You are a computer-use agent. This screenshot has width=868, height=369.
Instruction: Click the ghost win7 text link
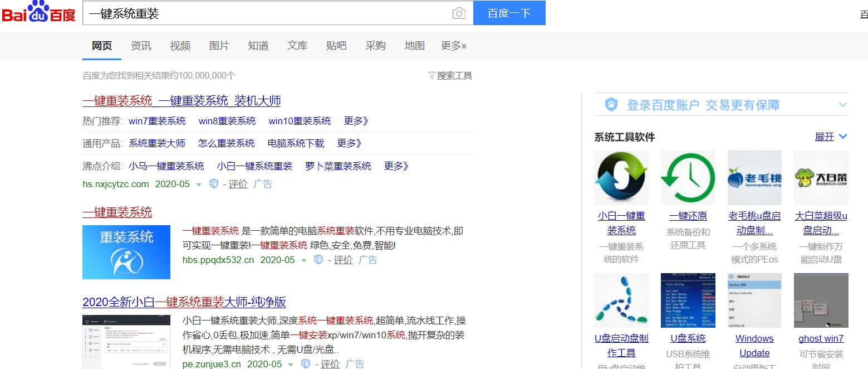click(x=821, y=338)
